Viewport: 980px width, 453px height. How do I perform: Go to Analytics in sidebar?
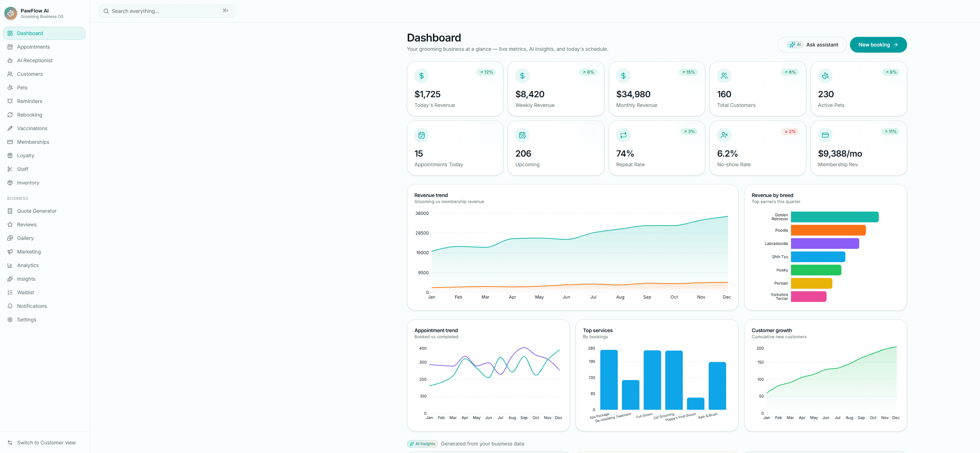(x=44, y=265)
